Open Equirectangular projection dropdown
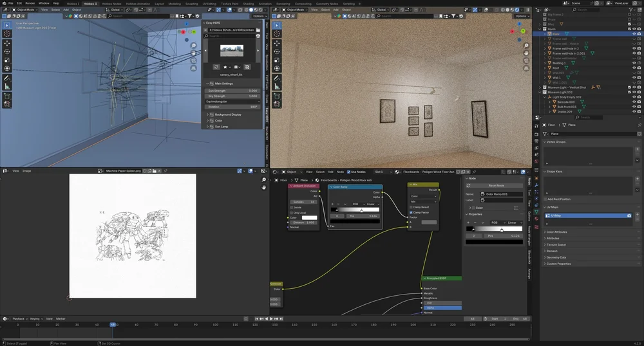This screenshot has height=346, width=644. tap(232, 101)
